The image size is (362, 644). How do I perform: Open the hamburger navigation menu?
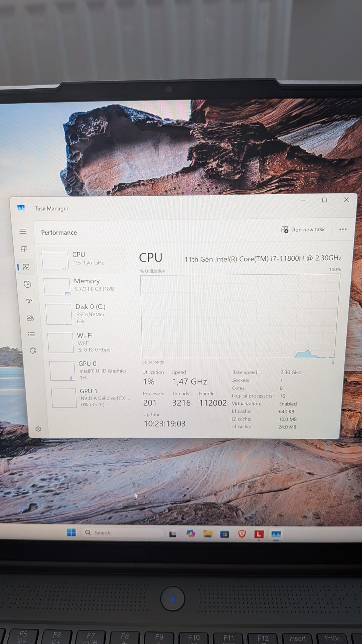23,231
